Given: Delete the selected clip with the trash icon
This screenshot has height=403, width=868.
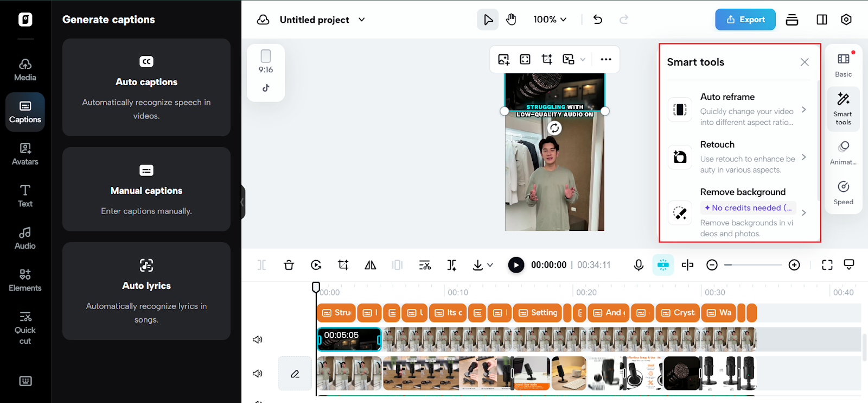Looking at the screenshot, I should [x=289, y=265].
